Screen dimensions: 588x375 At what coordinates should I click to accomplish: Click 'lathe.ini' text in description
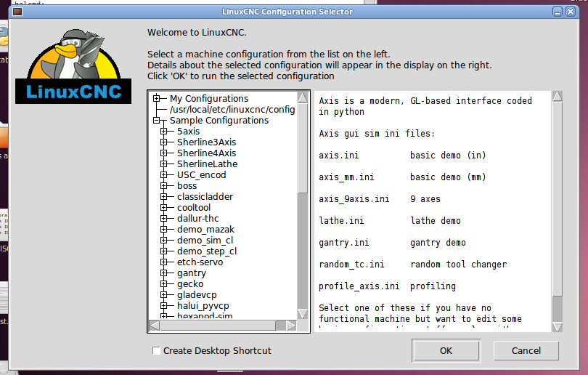[341, 221]
